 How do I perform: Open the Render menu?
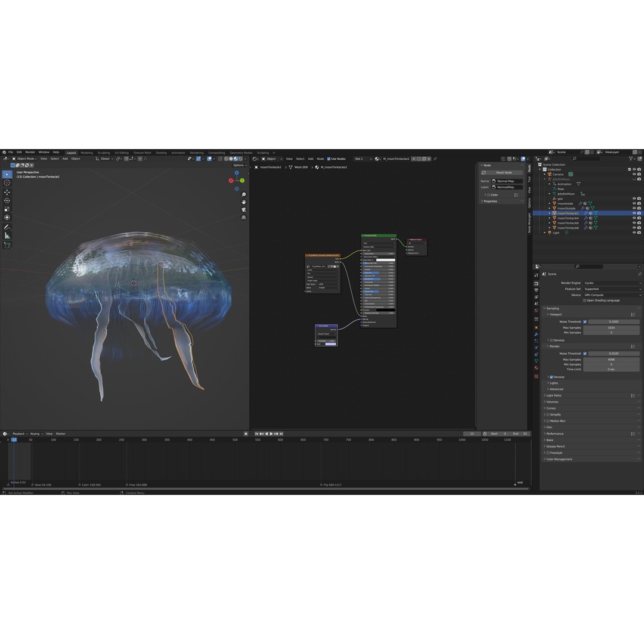[x=30, y=153]
